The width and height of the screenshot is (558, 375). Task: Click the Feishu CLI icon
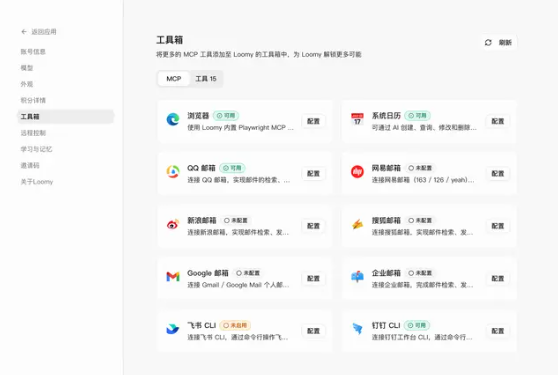pyautogui.click(x=173, y=329)
